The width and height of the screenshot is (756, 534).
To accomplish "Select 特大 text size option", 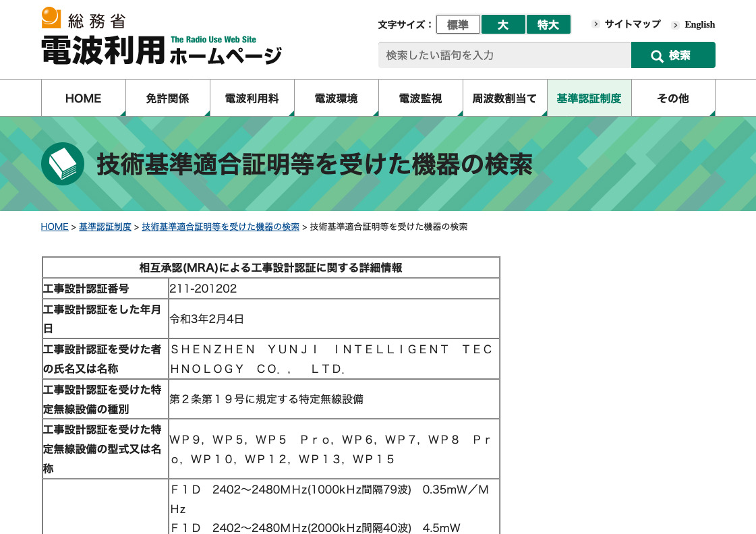I will coord(548,25).
